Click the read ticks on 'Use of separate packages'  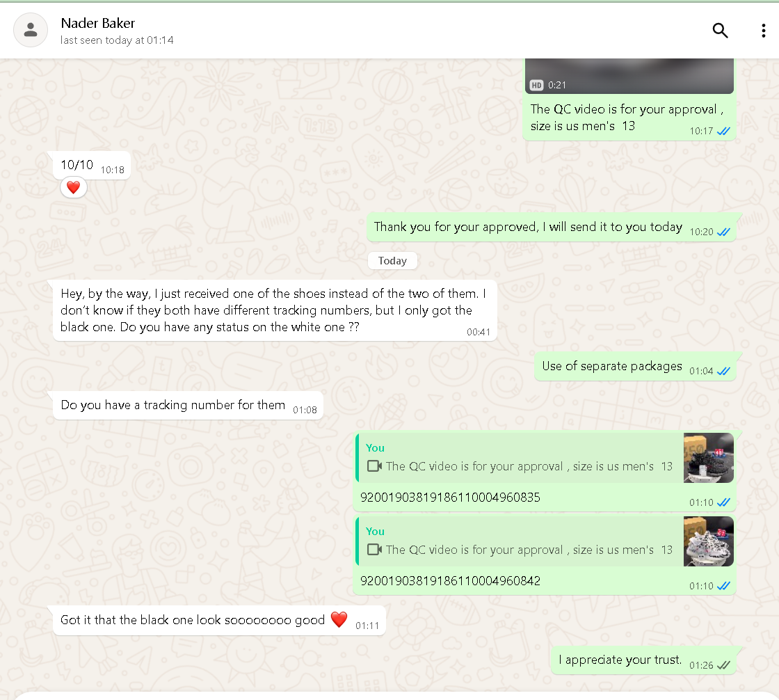click(x=723, y=372)
